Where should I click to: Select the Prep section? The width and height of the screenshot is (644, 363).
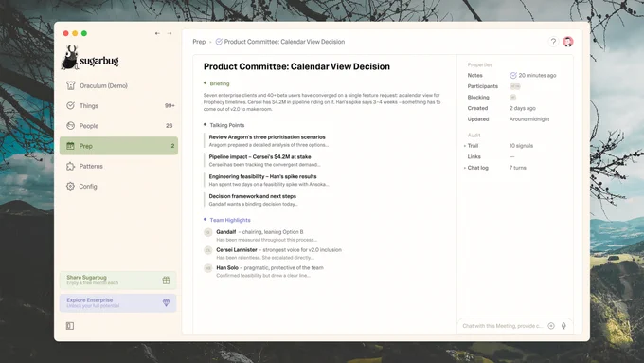point(118,146)
